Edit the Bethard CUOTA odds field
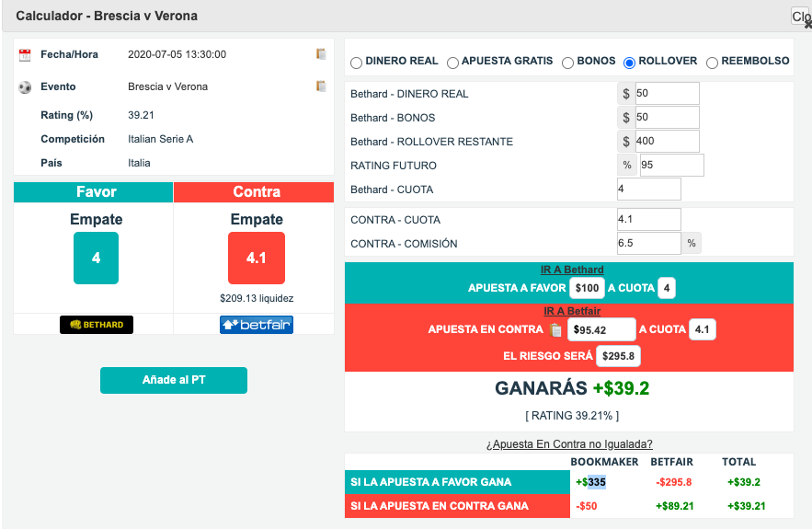 pos(649,189)
